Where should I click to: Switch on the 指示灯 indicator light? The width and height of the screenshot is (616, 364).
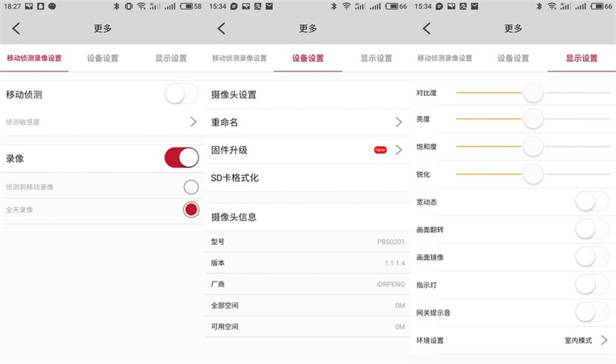(592, 284)
